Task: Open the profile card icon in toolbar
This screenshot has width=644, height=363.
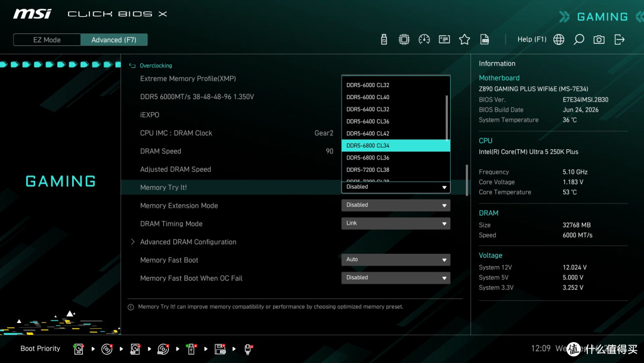Action: 444,39
